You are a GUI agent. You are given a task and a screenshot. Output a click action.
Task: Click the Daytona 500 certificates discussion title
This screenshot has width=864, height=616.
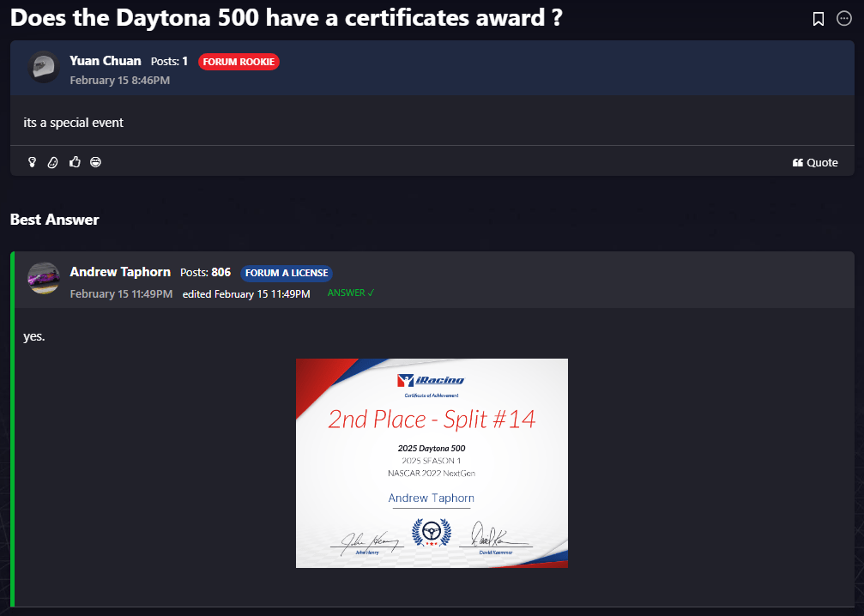click(286, 18)
